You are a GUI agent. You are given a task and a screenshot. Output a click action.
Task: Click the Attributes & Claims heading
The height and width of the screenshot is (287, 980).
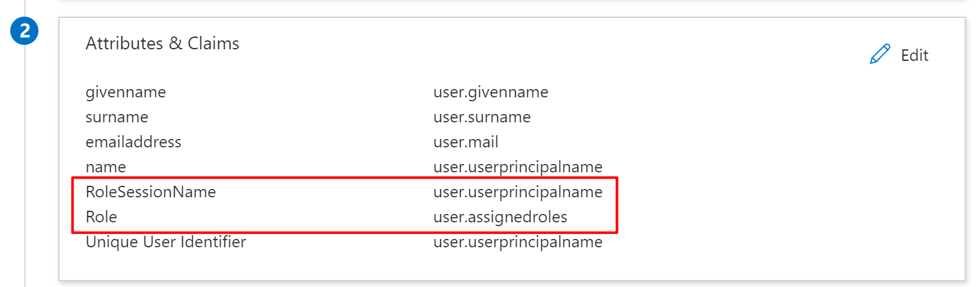click(162, 44)
